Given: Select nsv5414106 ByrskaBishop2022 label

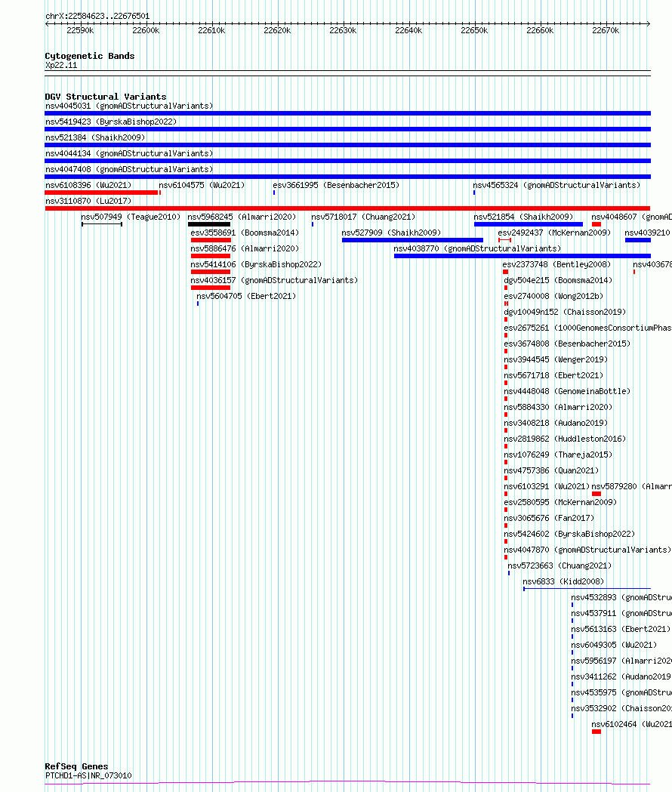Looking at the screenshot, I should 256,265.
